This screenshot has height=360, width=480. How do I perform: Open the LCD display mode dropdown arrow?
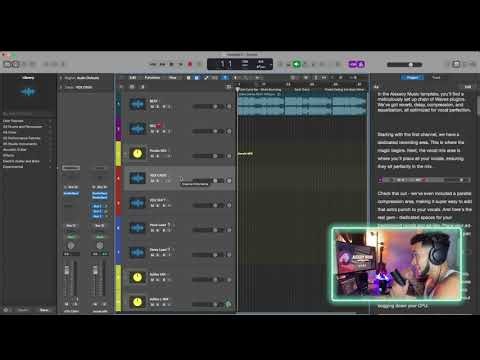[x=271, y=64]
